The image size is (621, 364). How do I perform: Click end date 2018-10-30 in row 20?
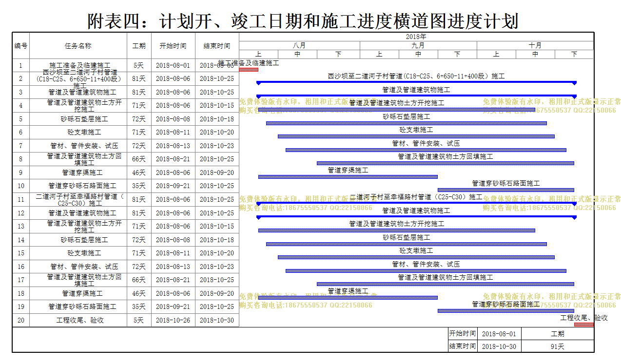217,320
